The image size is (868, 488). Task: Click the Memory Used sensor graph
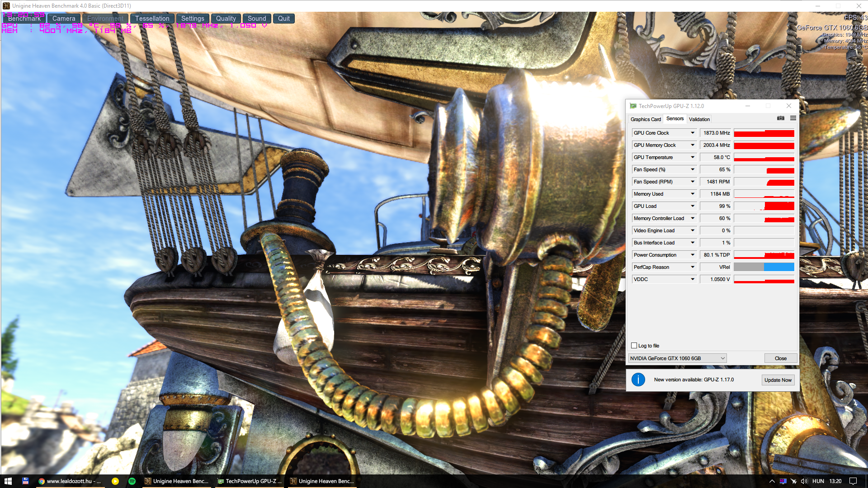pos(764,194)
